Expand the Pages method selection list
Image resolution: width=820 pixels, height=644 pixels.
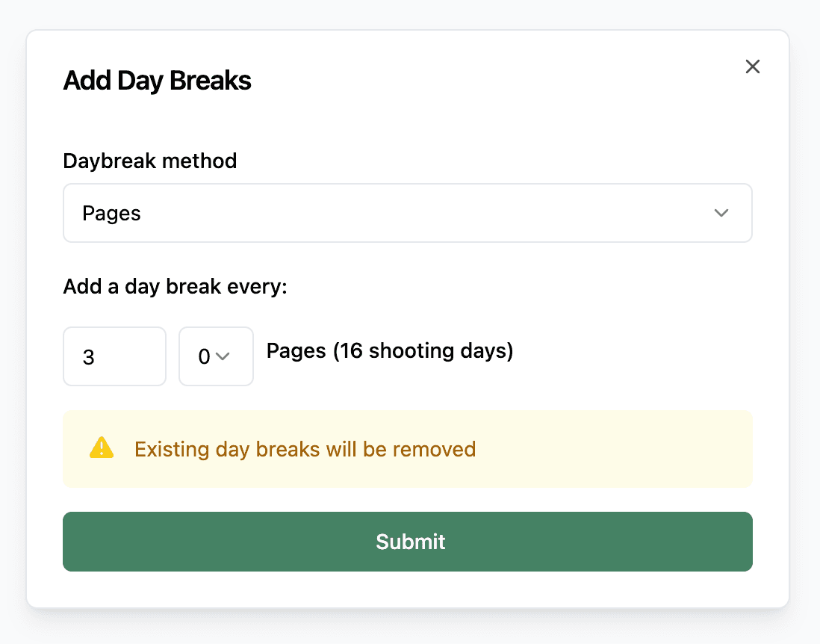pos(408,213)
